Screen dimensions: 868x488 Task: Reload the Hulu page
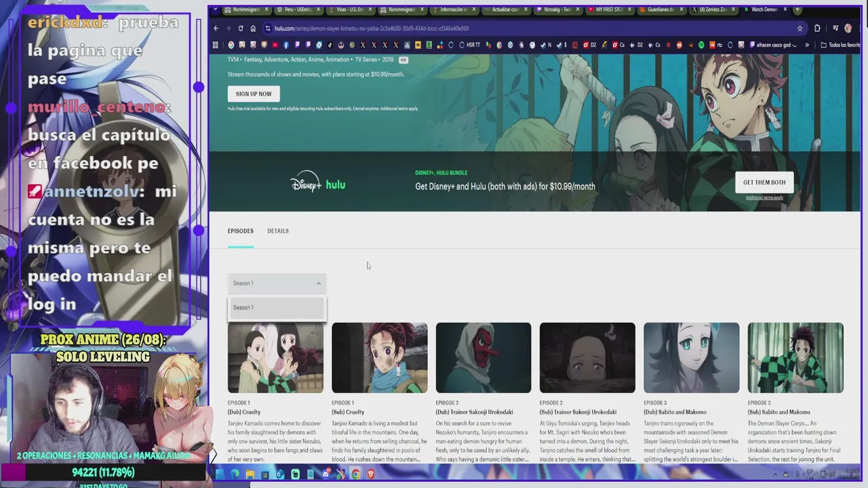[241, 28]
